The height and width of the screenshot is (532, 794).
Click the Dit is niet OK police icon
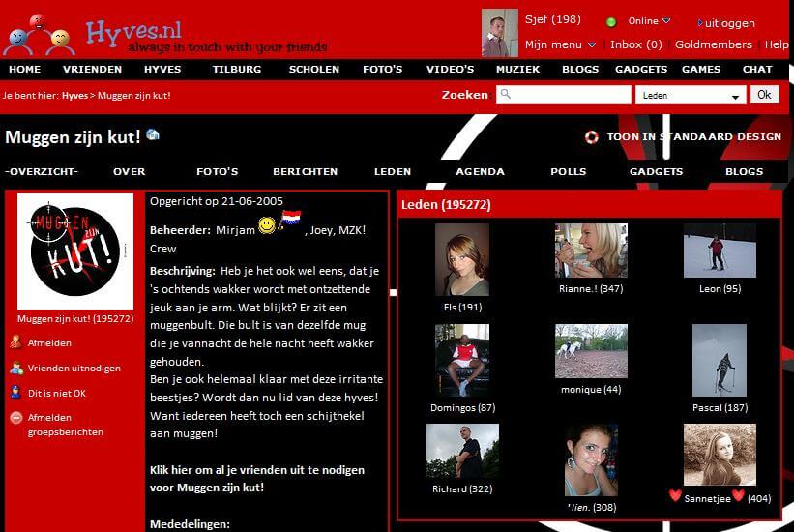(x=15, y=392)
